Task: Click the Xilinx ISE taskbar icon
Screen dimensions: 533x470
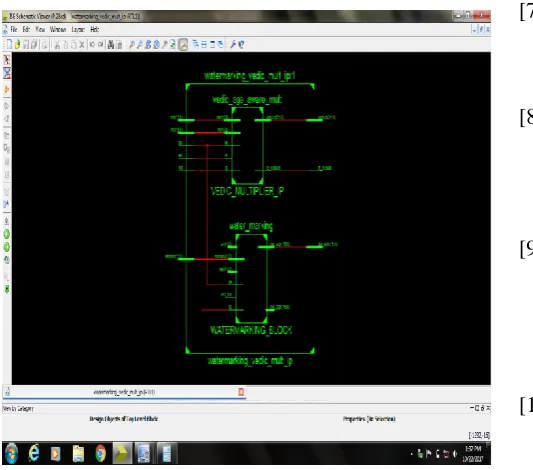Action: click(122, 454)
